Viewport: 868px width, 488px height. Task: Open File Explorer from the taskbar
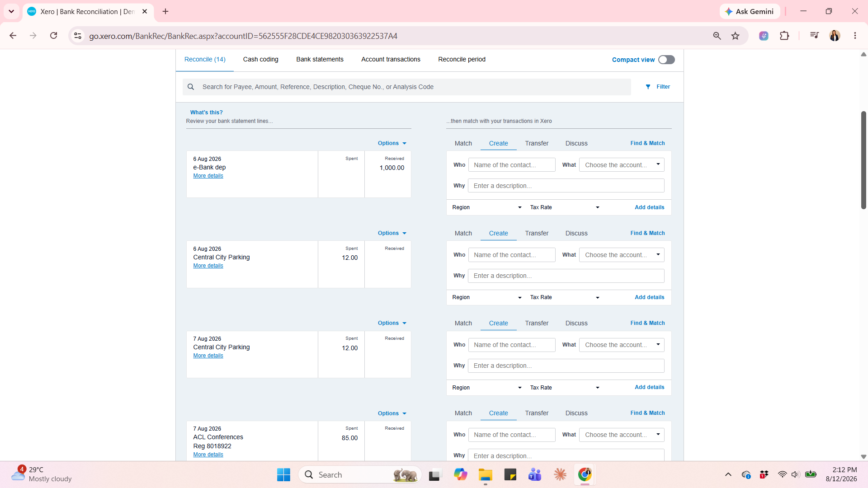pos(486,474)
